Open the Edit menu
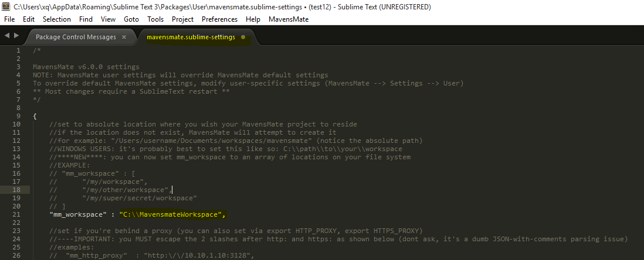Screen dimensions: 644x260 click(29, 19)
